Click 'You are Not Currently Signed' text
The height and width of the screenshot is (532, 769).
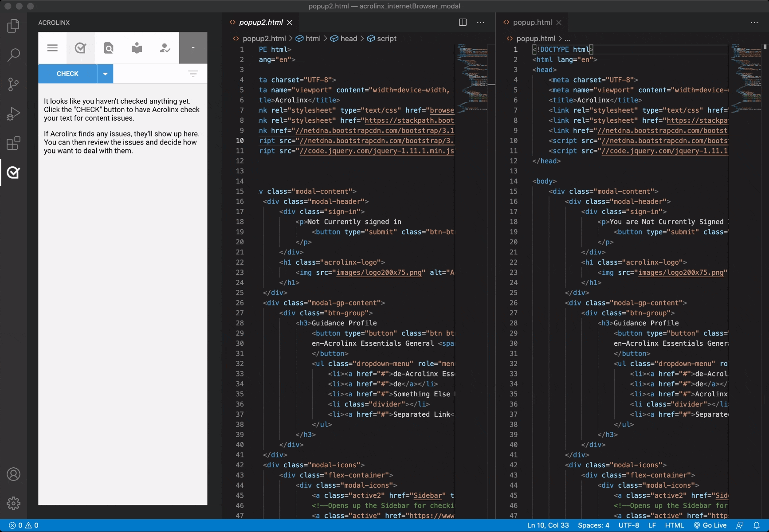click(667, 222)
